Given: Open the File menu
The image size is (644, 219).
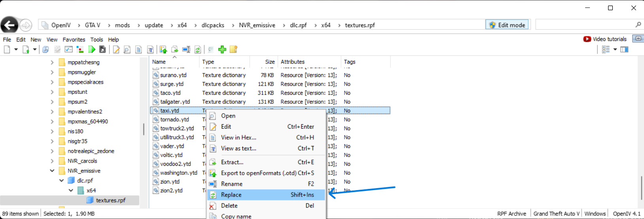Looking at the screenshot, I should [7, 39].
